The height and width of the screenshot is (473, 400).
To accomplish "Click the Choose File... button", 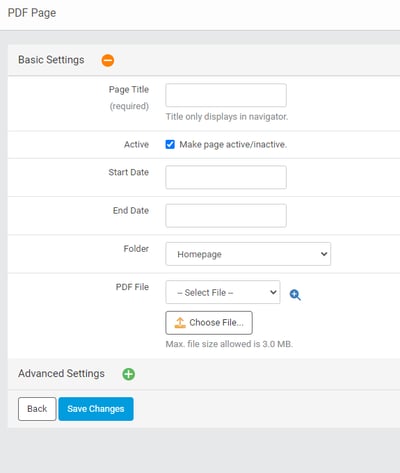I will tap(209, 323).
